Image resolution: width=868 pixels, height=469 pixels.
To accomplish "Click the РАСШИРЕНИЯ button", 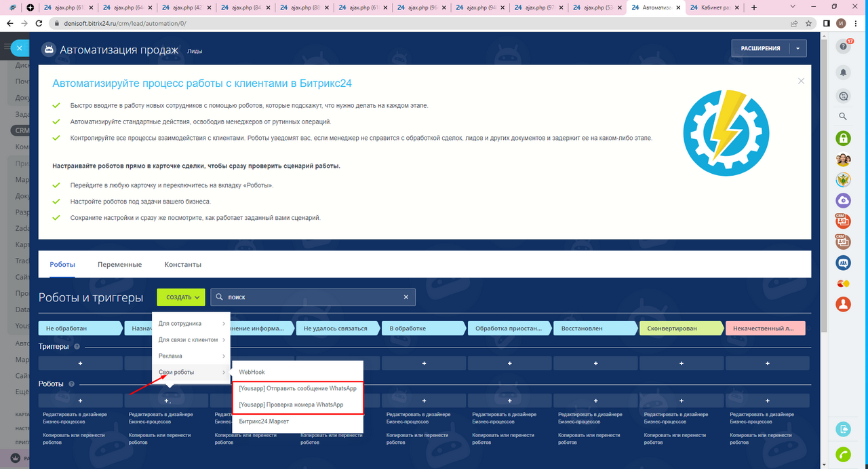I will pyautogui.click(x=760, y=48).
